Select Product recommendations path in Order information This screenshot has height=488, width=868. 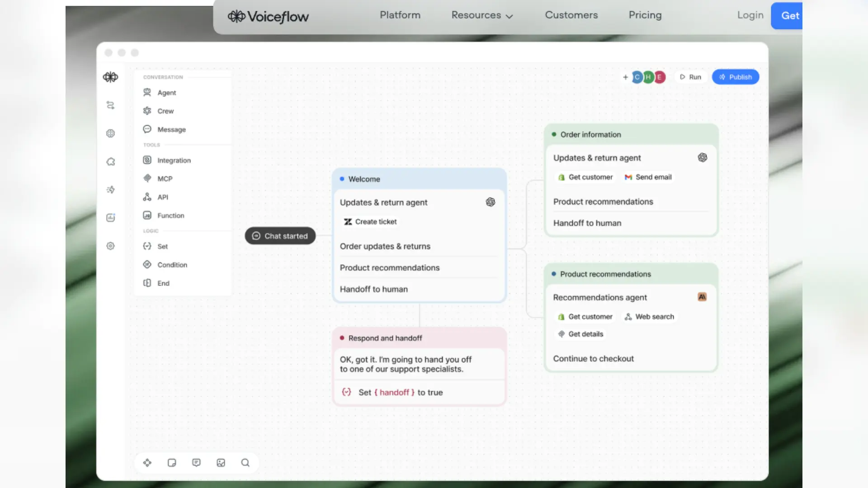(x=631, y=202)
